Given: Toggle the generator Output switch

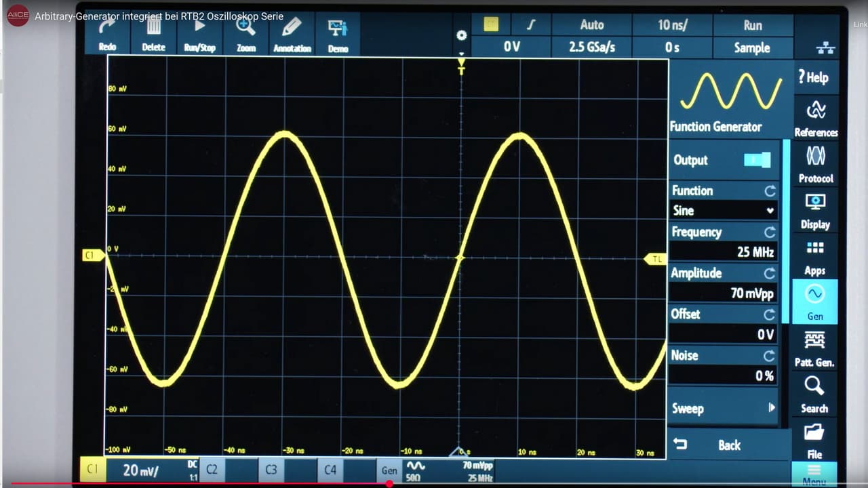Looking at the screenshot, I should point(757,160).
